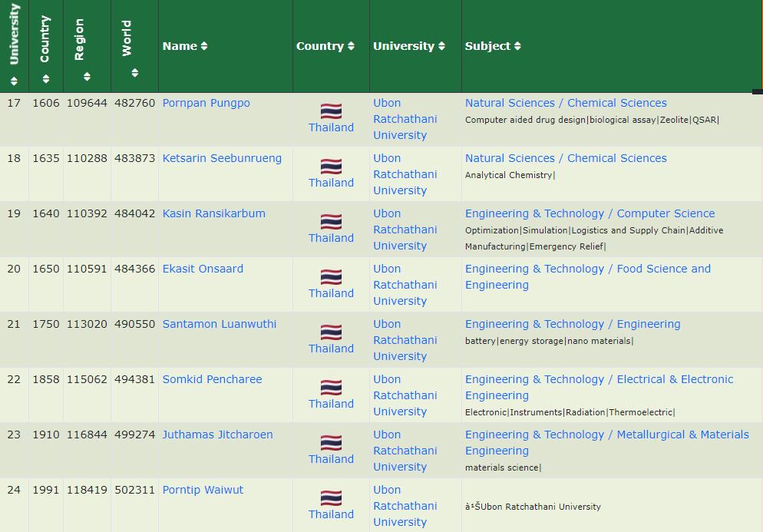The width and height of the screenshot is (763, 532).
Task: Open Ekasit Onsaard profile link
Action: pyautogui.click(x=203, y=269)
